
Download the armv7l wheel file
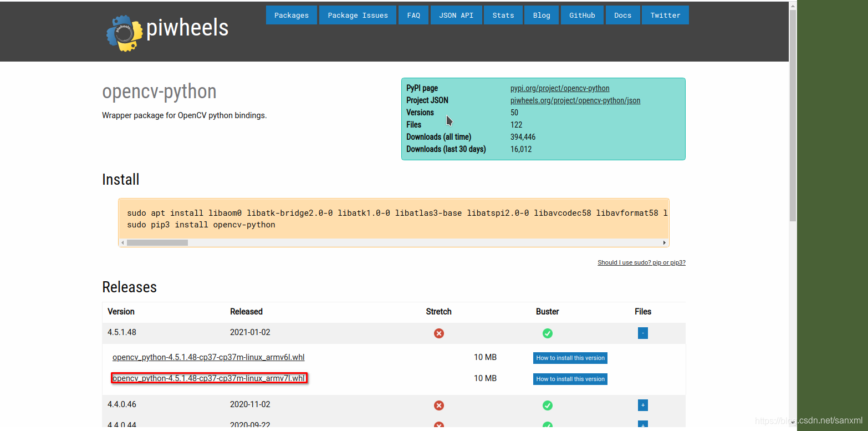pos(208,378)
